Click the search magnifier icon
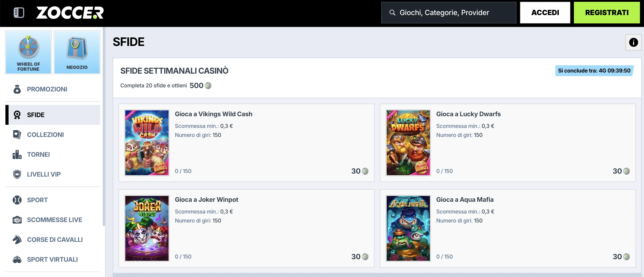The height and width of the screenshot is (277, 644). pyautogui.click(x=392, y=12)
